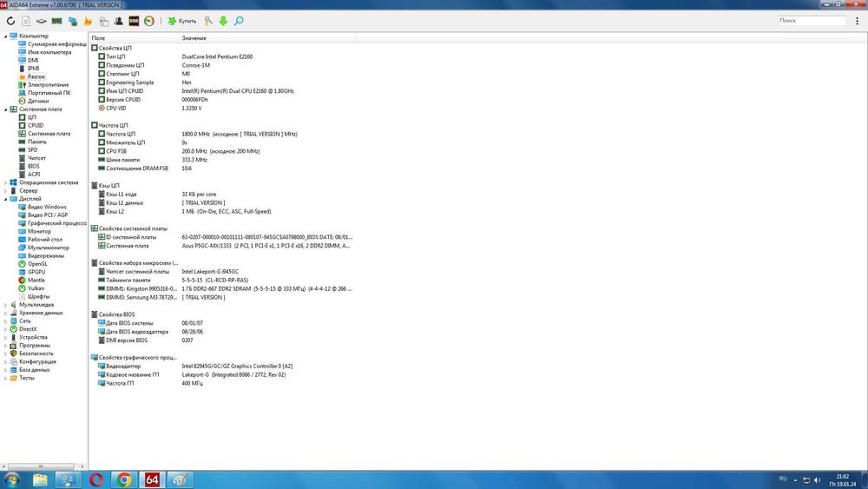Open the network audit monitor icon
868x489 pixels.
pyautogui.click(x=73, y=21)
